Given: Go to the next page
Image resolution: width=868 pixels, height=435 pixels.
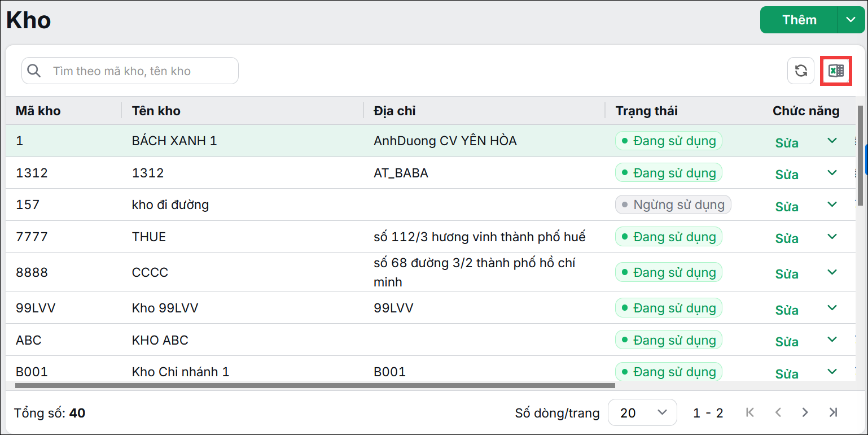Looking at the screenshot, I should click(805, 412).
